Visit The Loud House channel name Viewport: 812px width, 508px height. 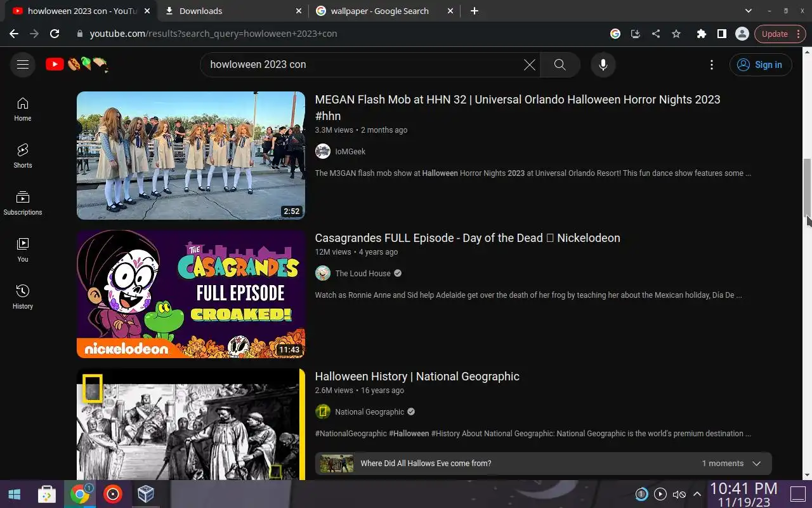pyautogui.click(x=363, y=273)
